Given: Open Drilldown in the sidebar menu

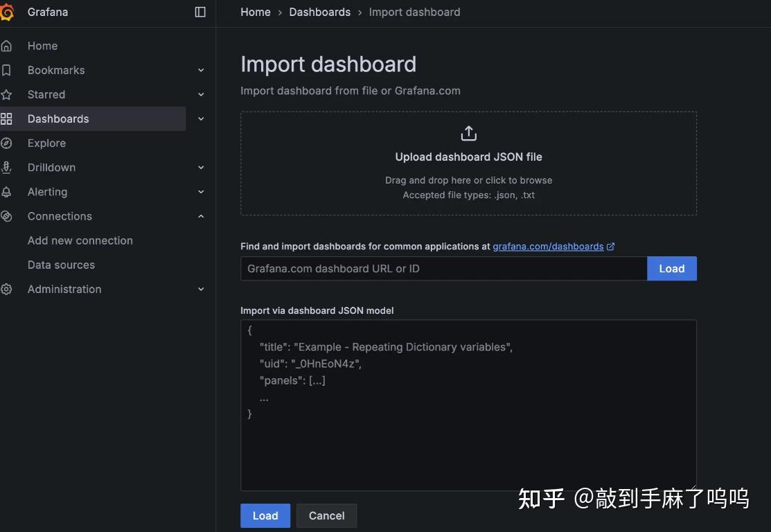Looking at the screenshot, I should click(52, 168).
